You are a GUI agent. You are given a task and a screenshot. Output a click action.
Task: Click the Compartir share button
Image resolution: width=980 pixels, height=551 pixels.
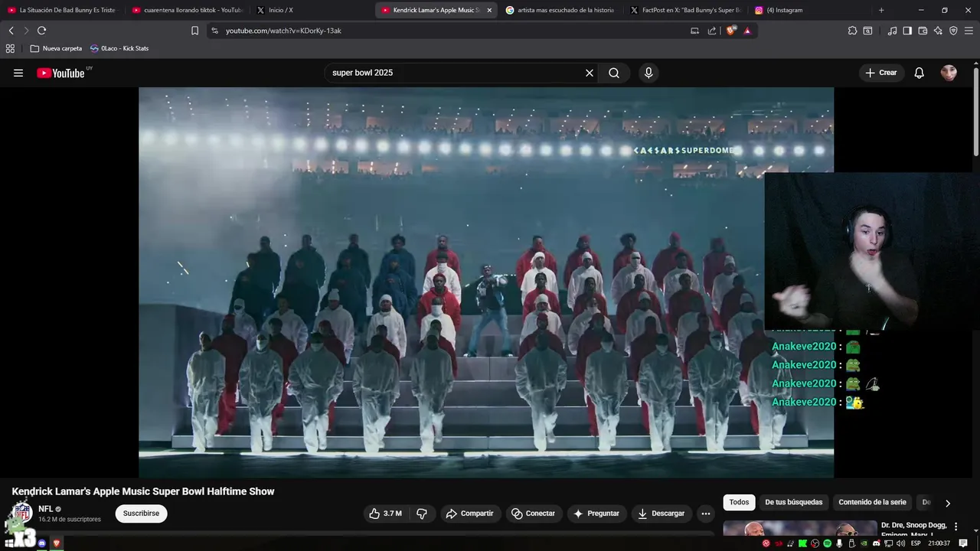(470, 514)
